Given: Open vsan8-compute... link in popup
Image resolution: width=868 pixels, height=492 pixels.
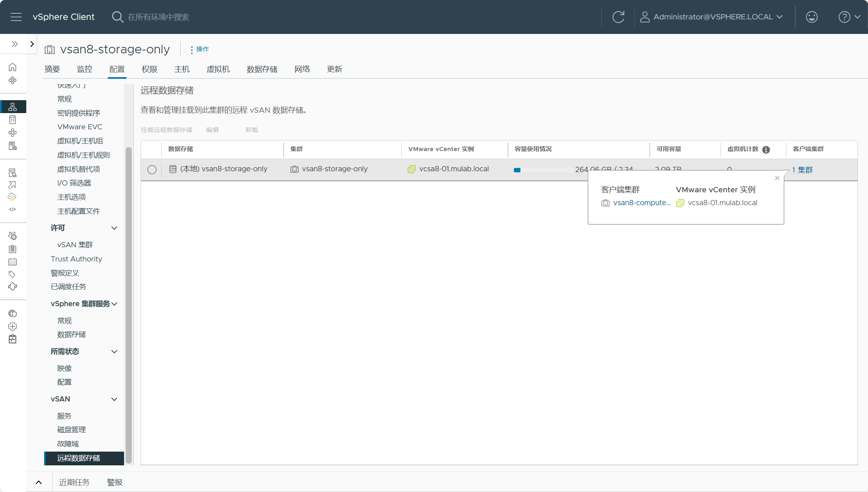Looking at the screenshot, I should tap(642, 203).
